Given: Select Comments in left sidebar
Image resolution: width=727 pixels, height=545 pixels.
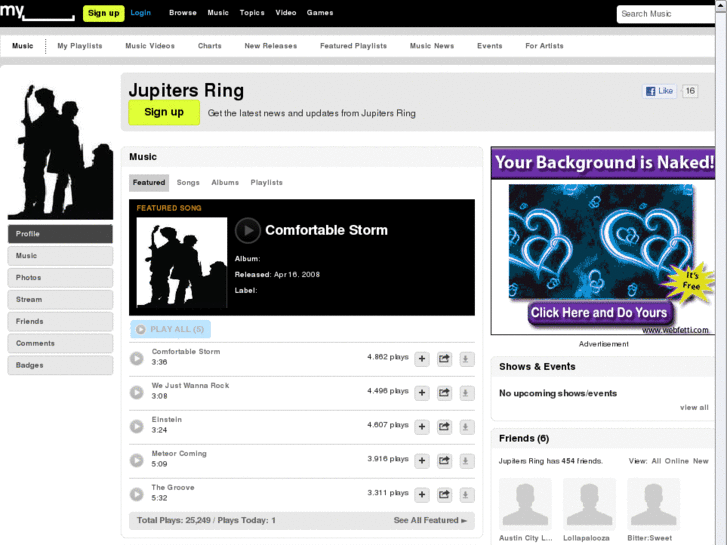Looking at the screenshot, I should click(x=60, y=343).
